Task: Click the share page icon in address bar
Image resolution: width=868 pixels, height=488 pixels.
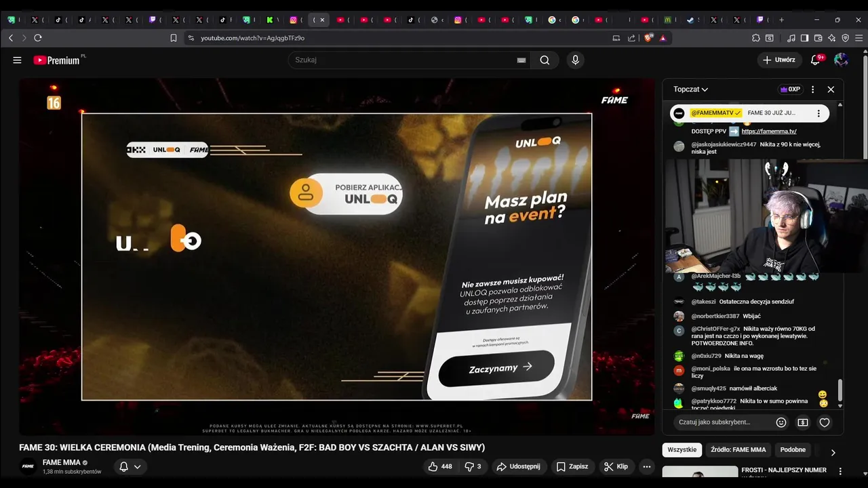Action: click(631, 38)
